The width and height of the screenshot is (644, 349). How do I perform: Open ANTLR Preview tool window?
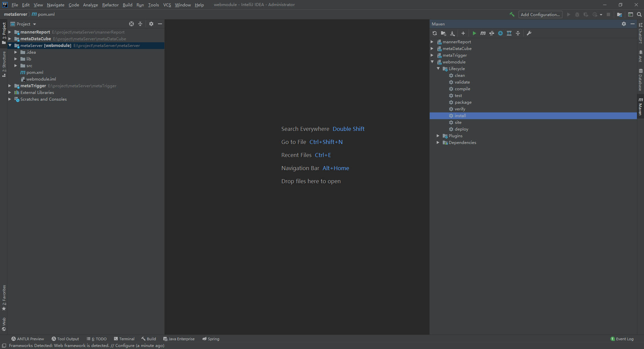click(x=28, y=339)
